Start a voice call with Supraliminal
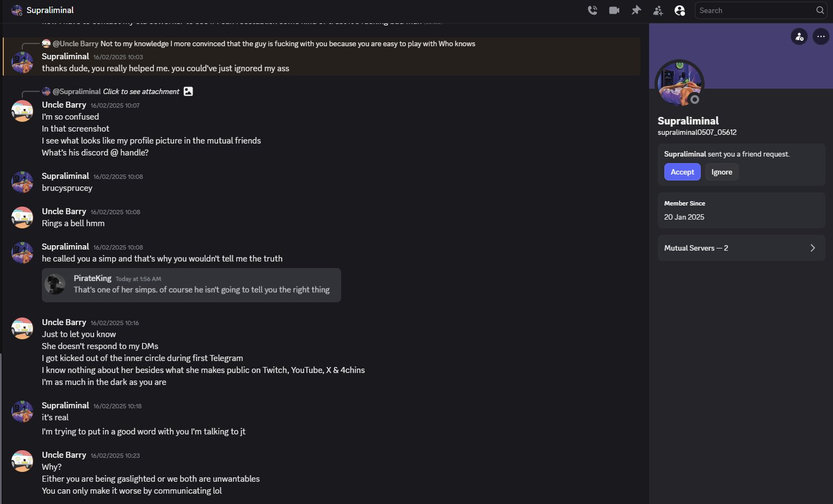 593,10
